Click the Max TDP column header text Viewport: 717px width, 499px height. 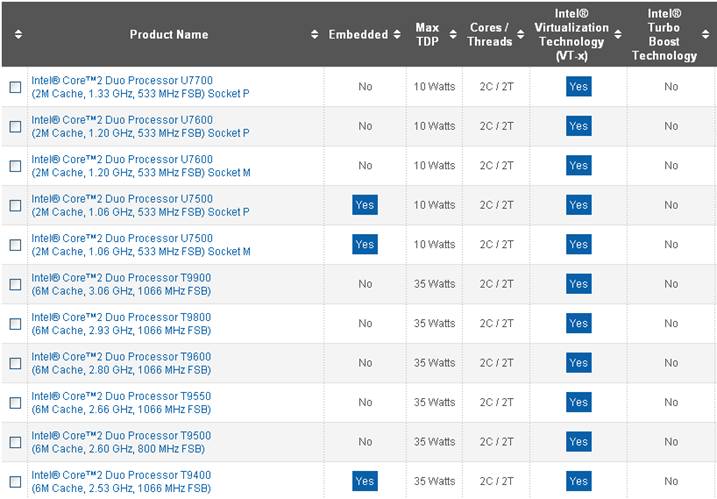pyautogui.click(x=427, y=34)
